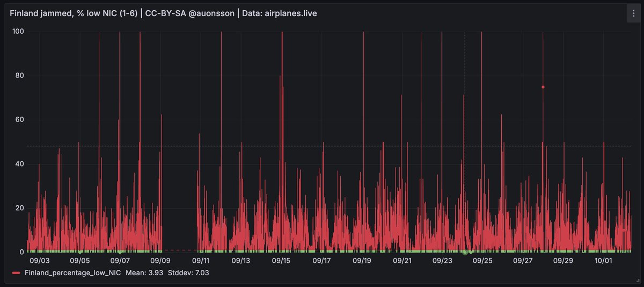Click the x-axis label "09/17"
This screenshot has width=644, height=287.
(321, 261)
